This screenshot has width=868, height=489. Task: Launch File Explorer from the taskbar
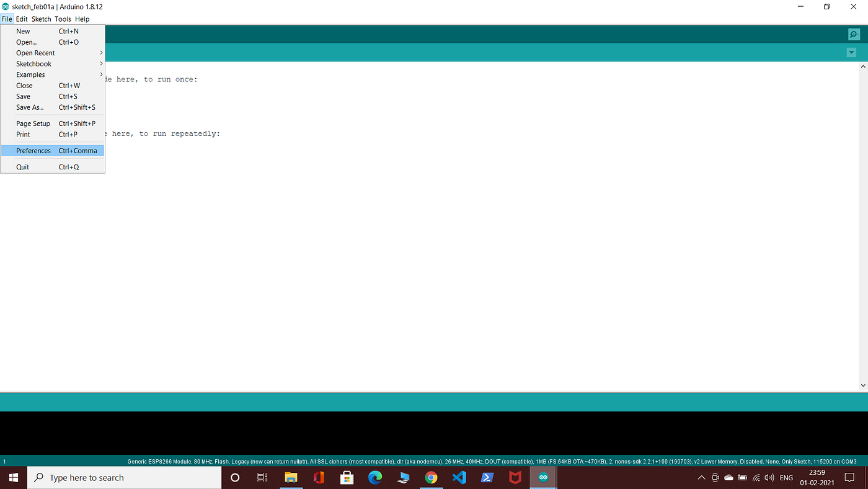tap(291, 478)
